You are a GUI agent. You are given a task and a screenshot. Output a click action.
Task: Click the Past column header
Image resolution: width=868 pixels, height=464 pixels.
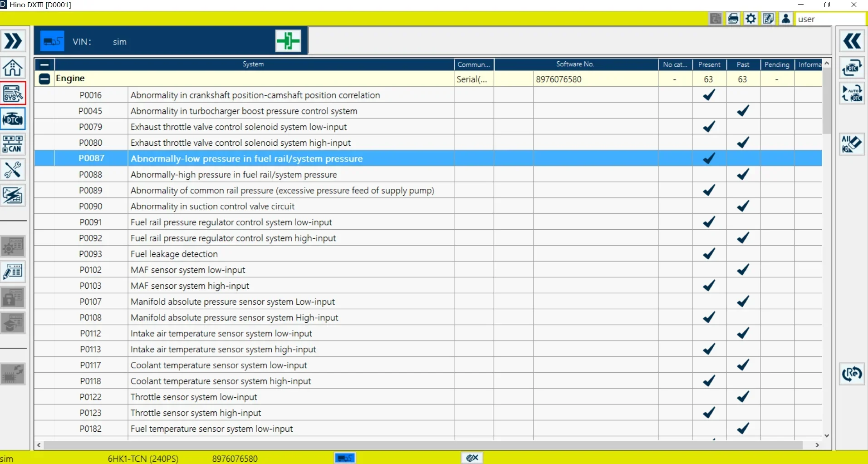(743, 64)
